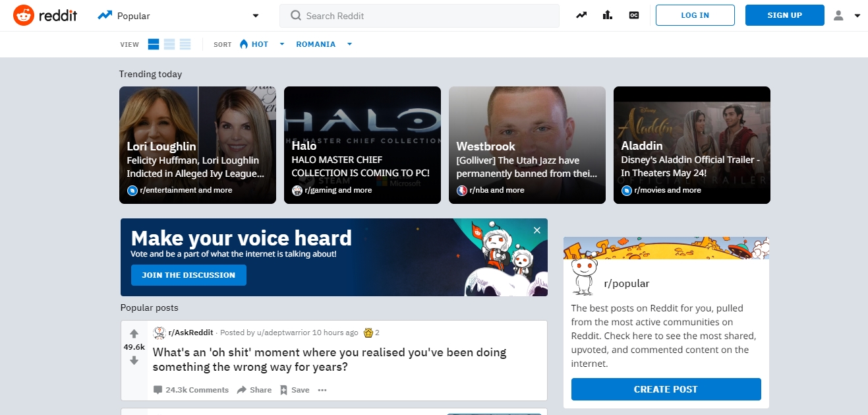Close the Make your voice heard banner
Image resolution: width=868 pixels, height=415 pixels.
pyautogui.click(x=537, y=230)
